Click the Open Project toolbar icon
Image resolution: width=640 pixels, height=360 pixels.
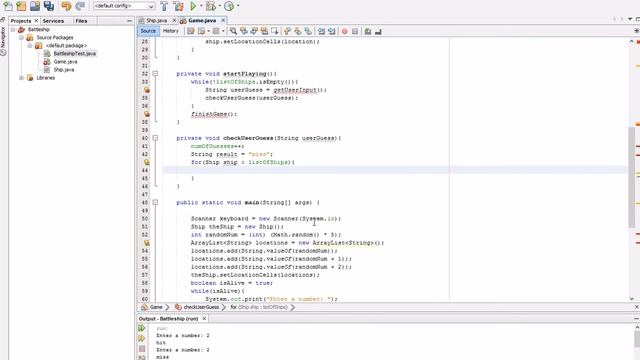[35, 6]
